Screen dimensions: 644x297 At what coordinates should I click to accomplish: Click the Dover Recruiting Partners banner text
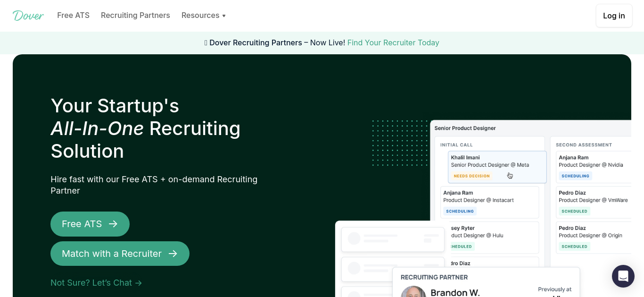click(x=256, y=43)
